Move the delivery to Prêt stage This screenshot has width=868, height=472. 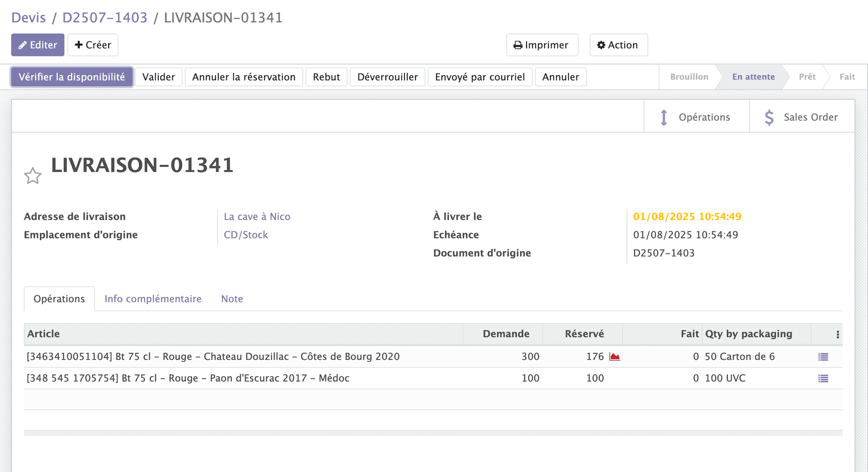[x=807, y=77]
